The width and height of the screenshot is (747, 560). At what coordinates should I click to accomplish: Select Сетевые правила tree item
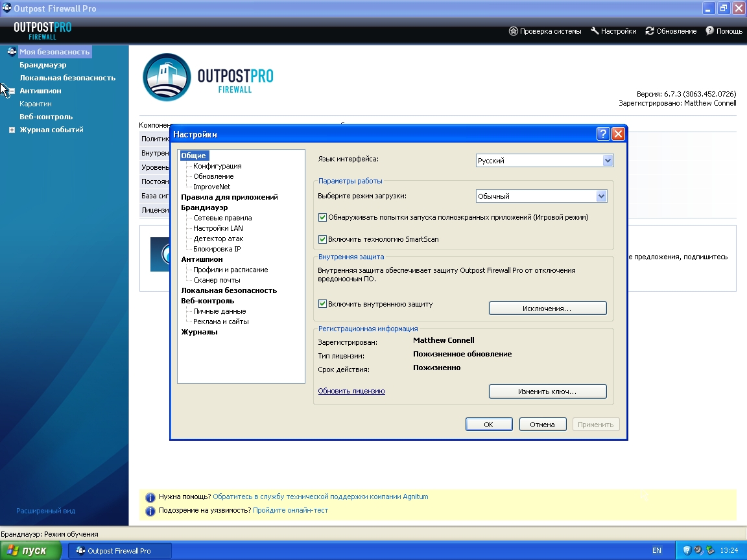tap(222, 218)
